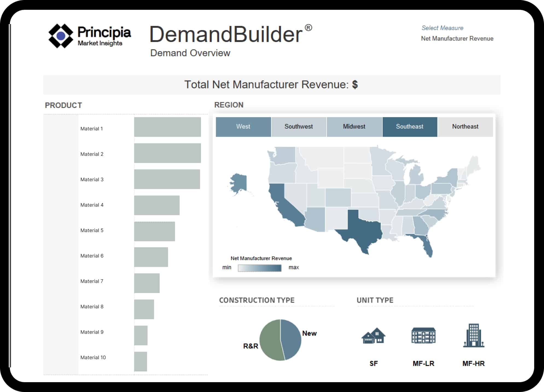Click the min-max revenue gradient legend

[259, 268]
